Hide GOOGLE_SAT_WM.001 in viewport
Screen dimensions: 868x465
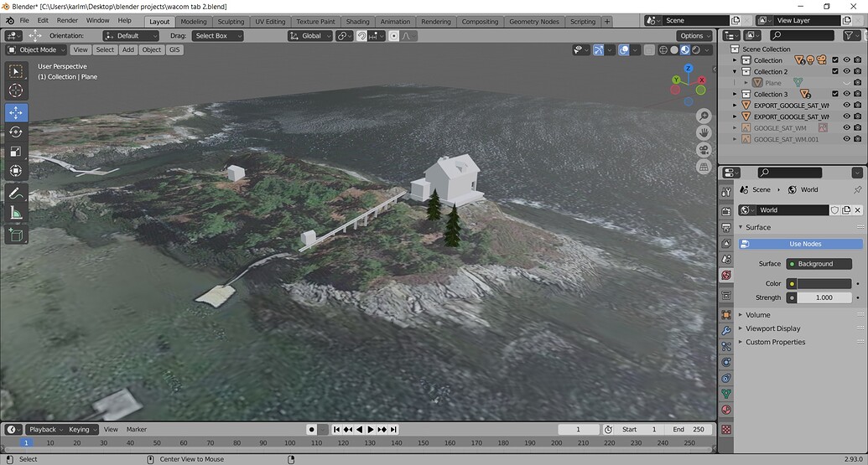coord(846,139)
